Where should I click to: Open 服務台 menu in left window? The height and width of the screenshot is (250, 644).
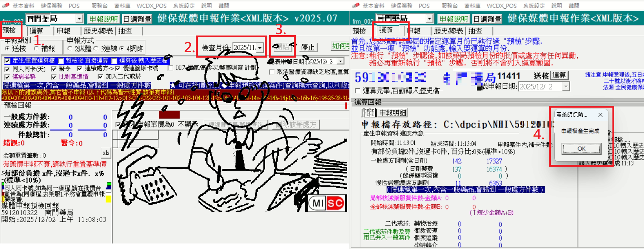[99, 6]
